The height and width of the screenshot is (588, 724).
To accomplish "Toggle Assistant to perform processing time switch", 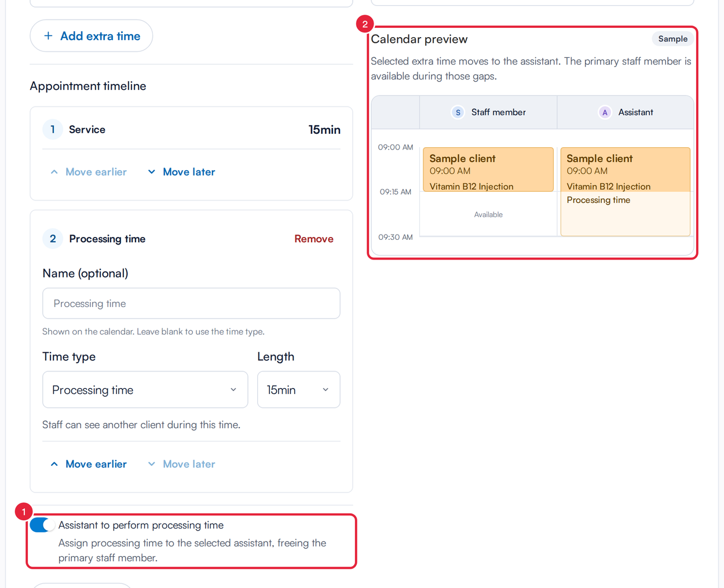I will click(x=42, y=525).
